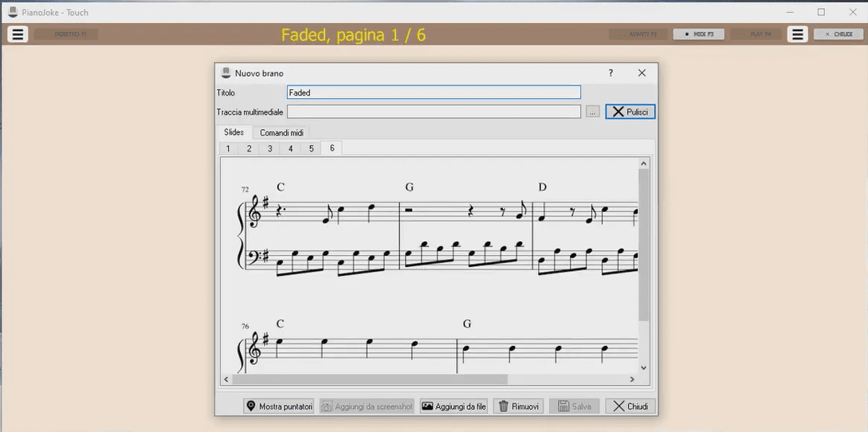
Task: Click the PLAY F4 button
Action: 756,34
